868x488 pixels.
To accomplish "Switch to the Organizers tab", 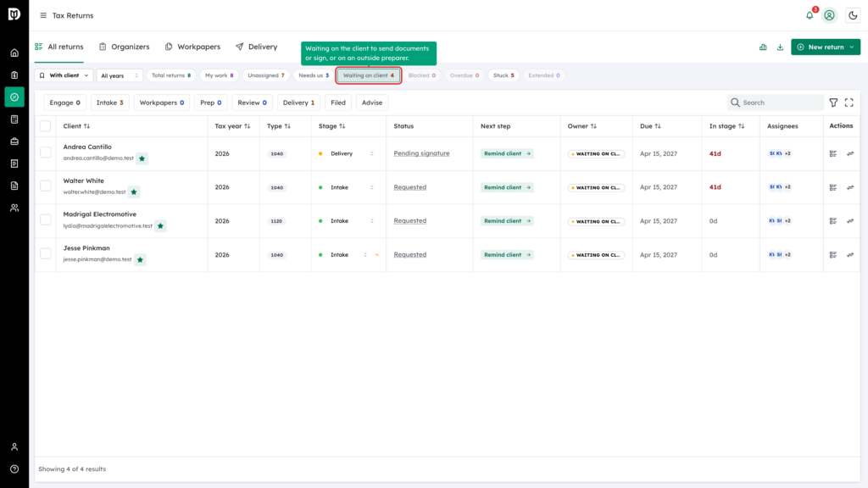I will (x=124, y=47).
